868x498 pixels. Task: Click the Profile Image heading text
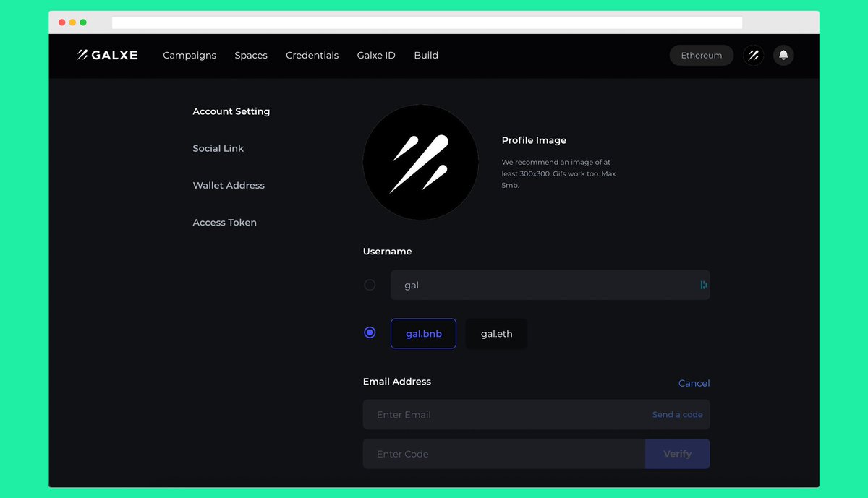[534, 140]
